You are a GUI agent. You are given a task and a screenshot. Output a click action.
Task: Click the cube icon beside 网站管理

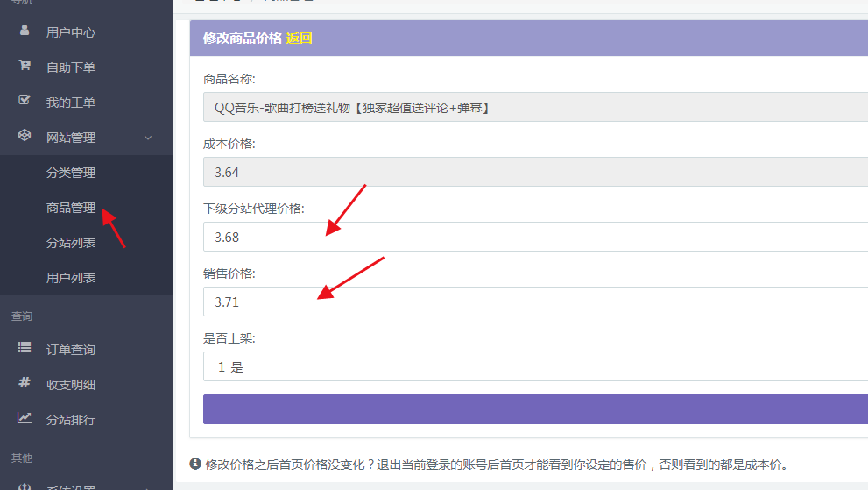[x=25, y=137]
